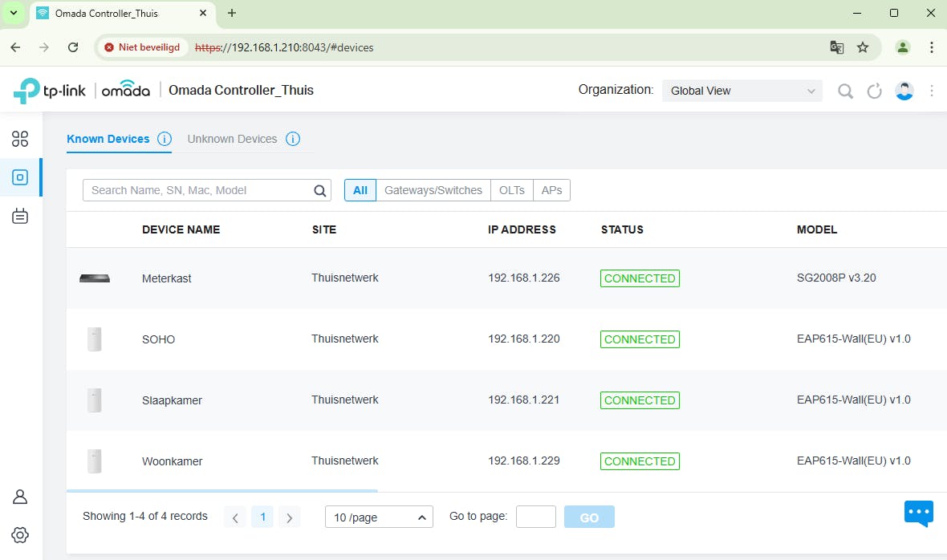Viewport: 947px width, 560px height.
Task: Select the Gateways/Switches filter
Action: [x=433, y=190]
